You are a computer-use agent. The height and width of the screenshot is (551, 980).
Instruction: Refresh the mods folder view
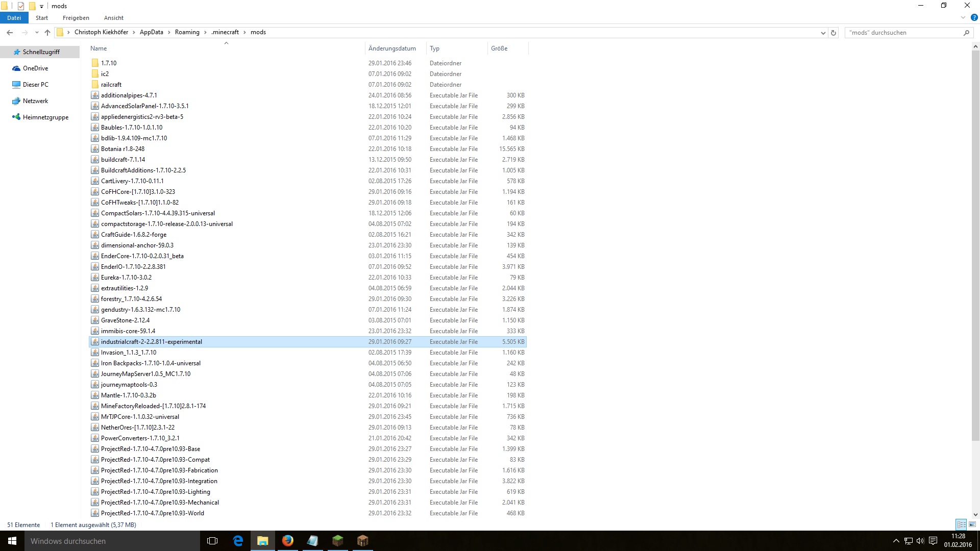click(834, 33)
